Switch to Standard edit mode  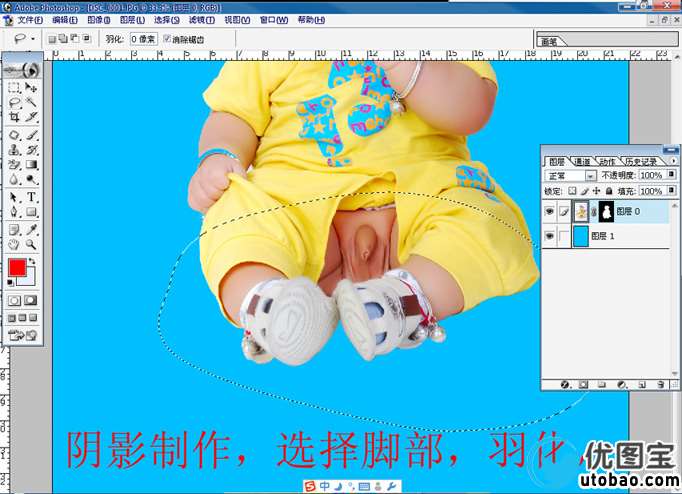[x=14, y=300]
